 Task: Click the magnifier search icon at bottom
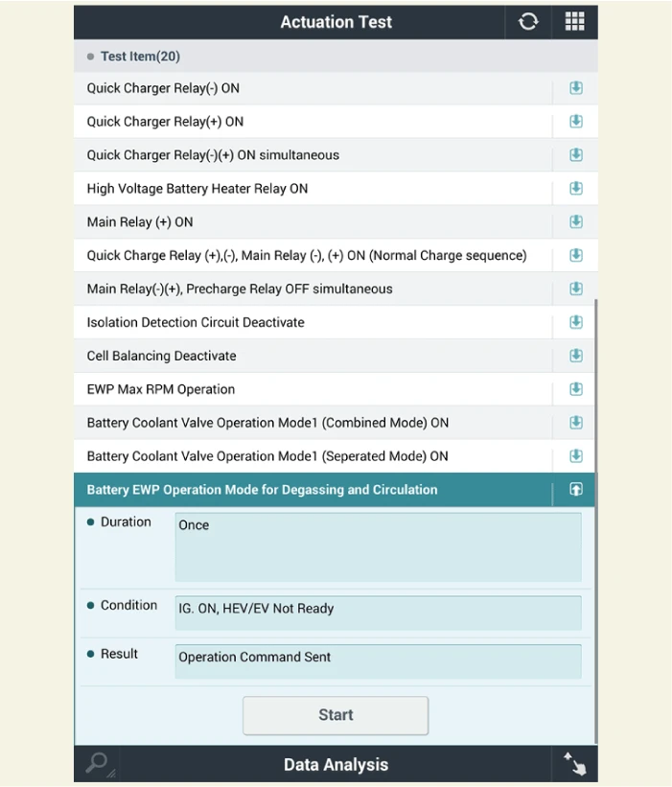tap(98, 764)
